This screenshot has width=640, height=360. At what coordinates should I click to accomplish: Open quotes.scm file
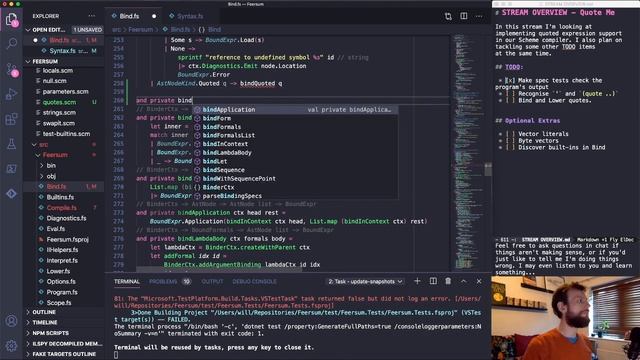(x=64, y=102)
